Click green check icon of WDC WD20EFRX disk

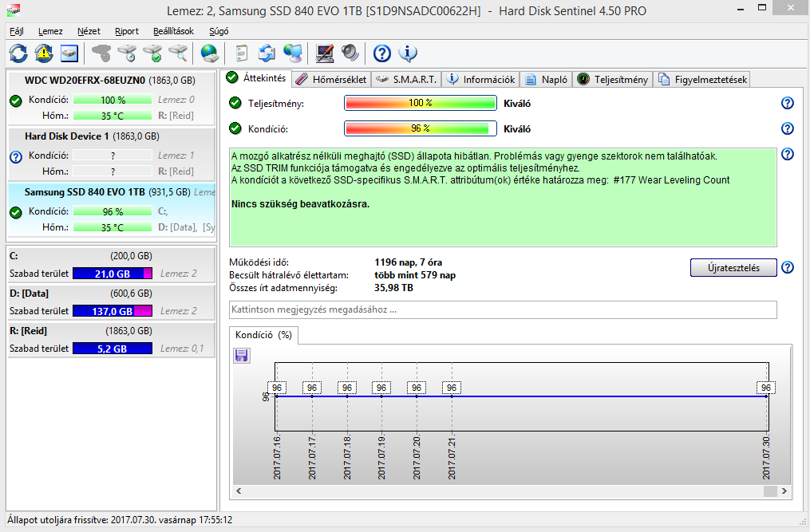point(16,100)
